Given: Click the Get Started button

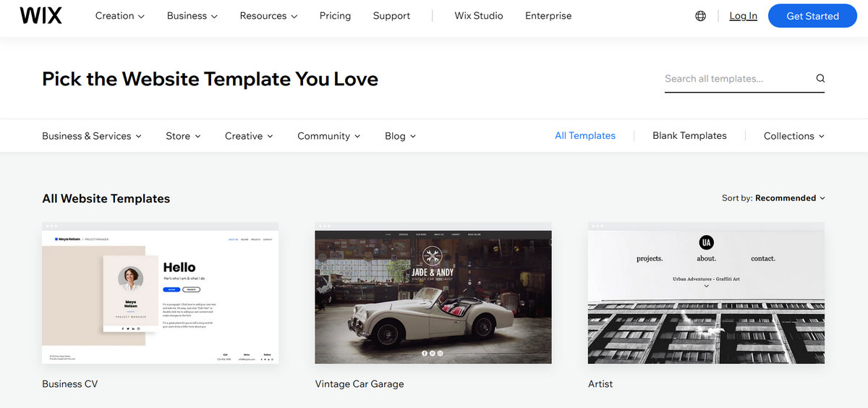Looking at the screenshot, I should [812, 16].
